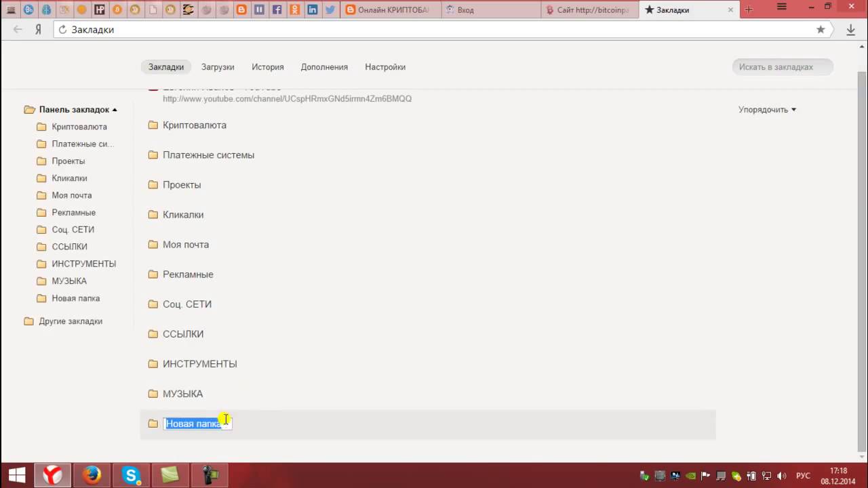
Task: Open Платежные системы folder in main list
Action: pyautogui.click(x=208, y=155)
